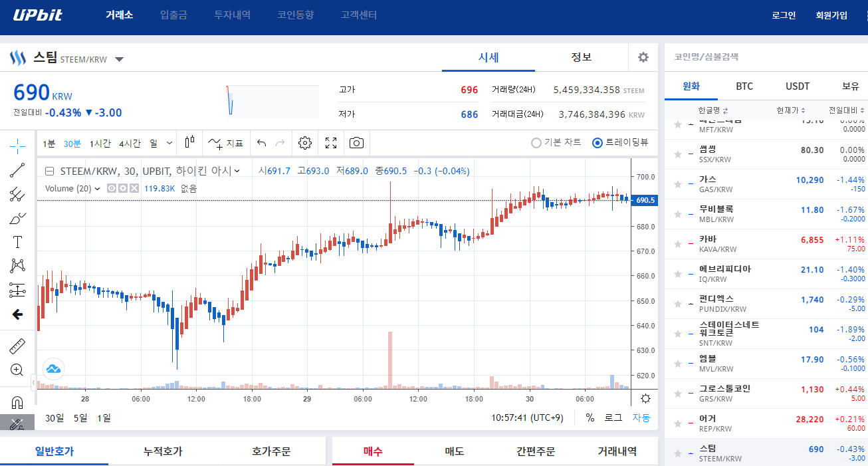Change the candle chart style icon
The height and width of the screenshot is (466, 868).
tap(190, 142)
